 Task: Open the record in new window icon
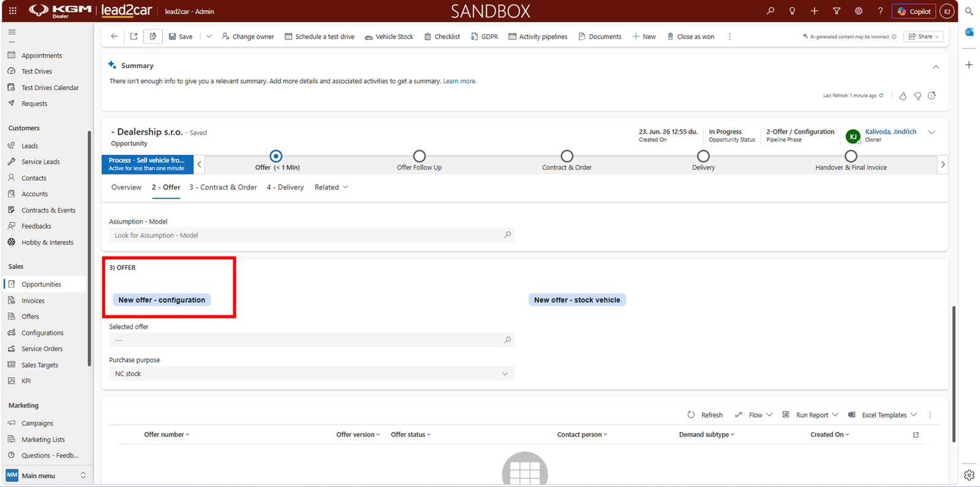(x=134, y=37)
